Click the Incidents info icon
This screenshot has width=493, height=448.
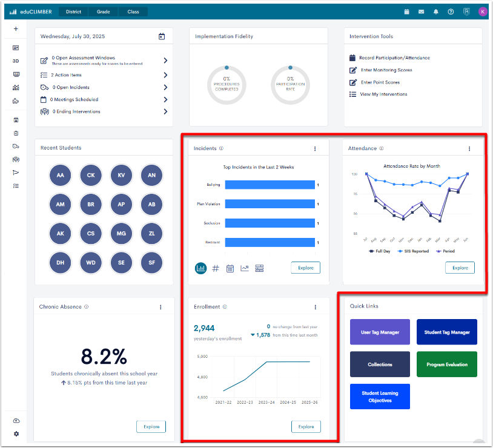(x=221, y=148)
